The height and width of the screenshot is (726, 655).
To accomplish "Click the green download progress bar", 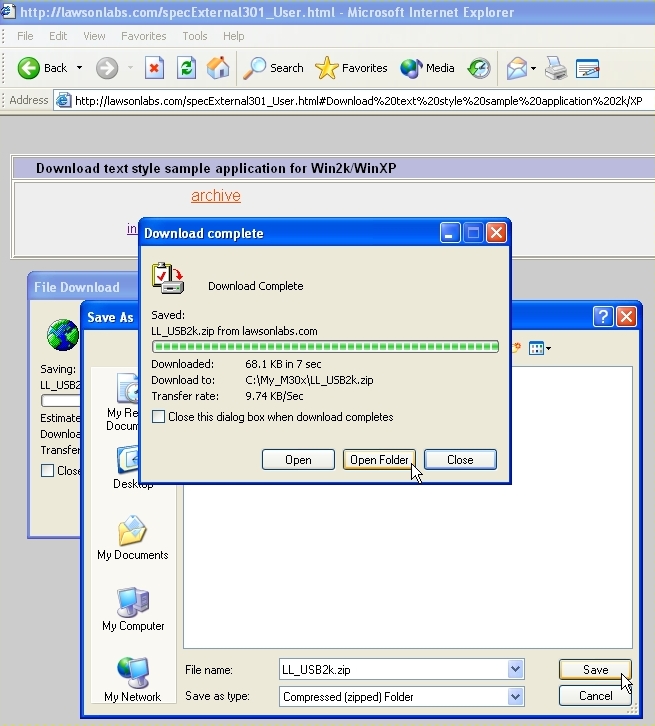I will click(325, 347).
